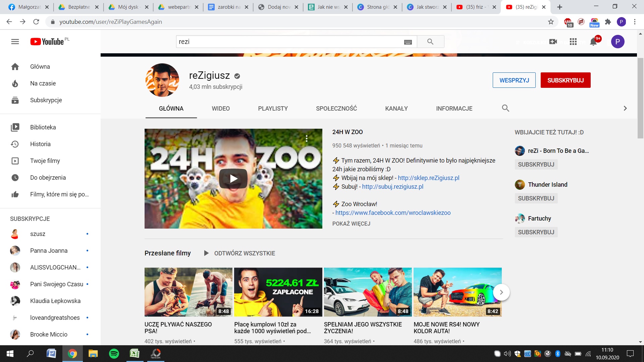
Task: Open the YouTube hamburger guide menu
Action: pyautogui.click(x=15, y=42)
